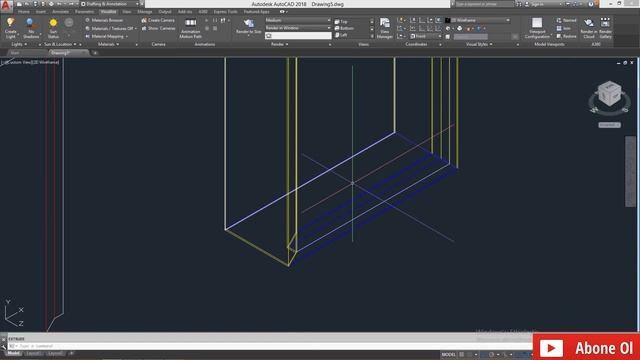Open the Annotate ribbon tab
This screenshot has height=360, width=640.
click(x=60, y=12)
